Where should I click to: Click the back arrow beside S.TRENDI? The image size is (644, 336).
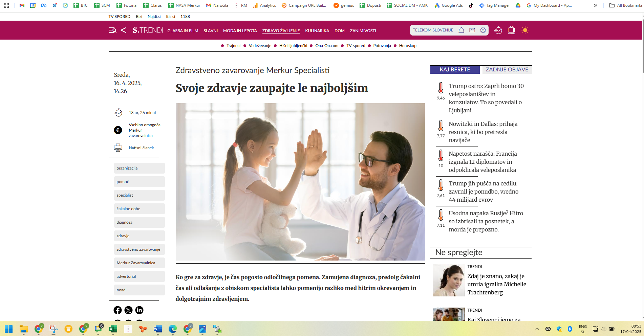coord(124,30)
